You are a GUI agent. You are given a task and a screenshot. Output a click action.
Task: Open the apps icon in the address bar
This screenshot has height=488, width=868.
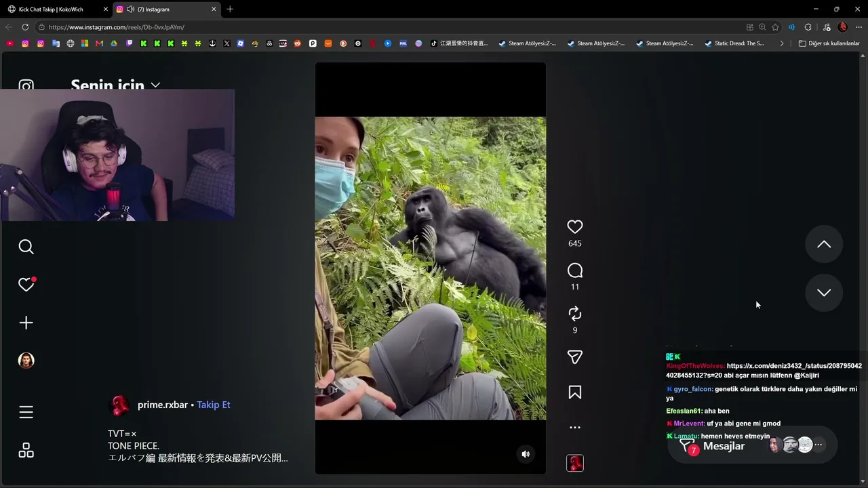(749, 27)
